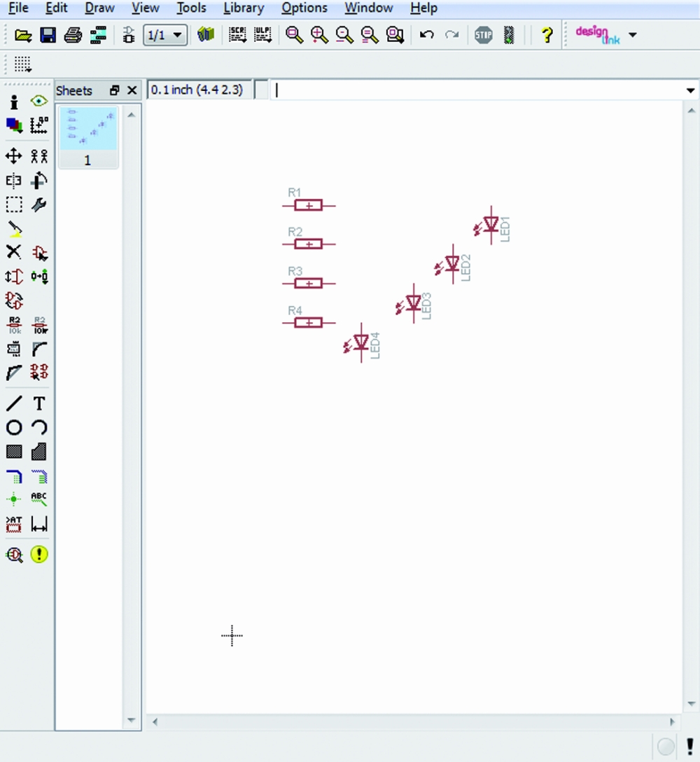Open the Library menu
Image resolution: width=700 pixels, height=762 pixels.
244,8
